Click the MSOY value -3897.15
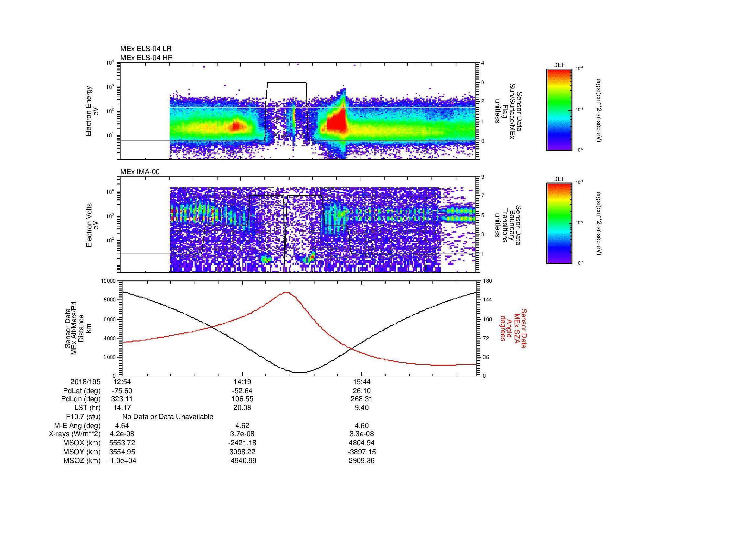 click(x=362, y=452)
